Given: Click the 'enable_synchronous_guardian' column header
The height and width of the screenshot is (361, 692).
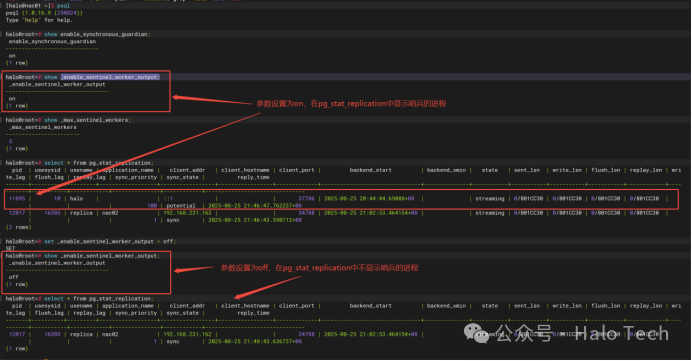Looking at the screenshot, I should pyautogui.click(x=52, y=41).
